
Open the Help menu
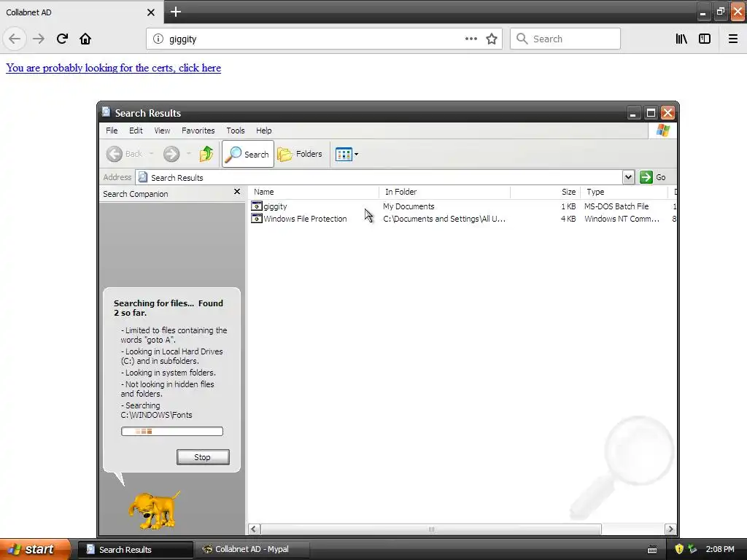pos(263,131)
